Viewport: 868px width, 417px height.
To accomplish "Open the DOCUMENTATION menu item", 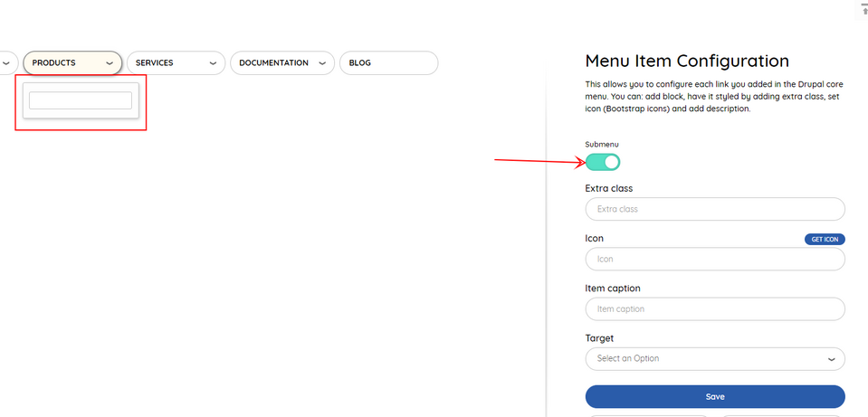I will pos(273,63).
